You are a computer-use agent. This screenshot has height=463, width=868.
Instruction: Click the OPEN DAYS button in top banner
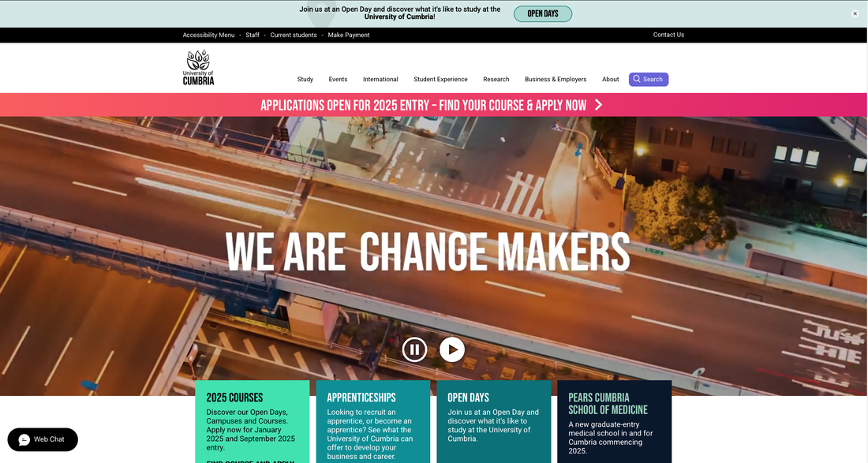coord(543,14)
